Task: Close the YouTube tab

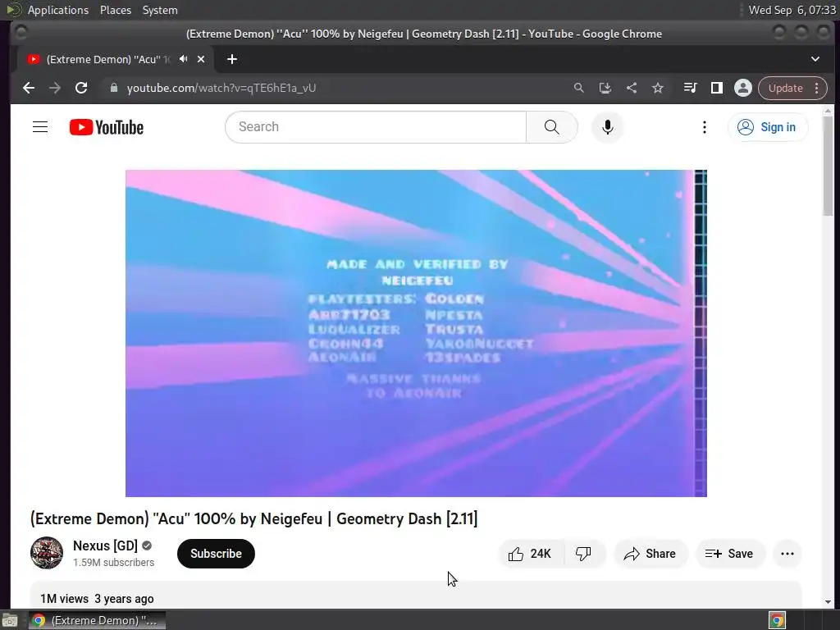Action: 201,59
